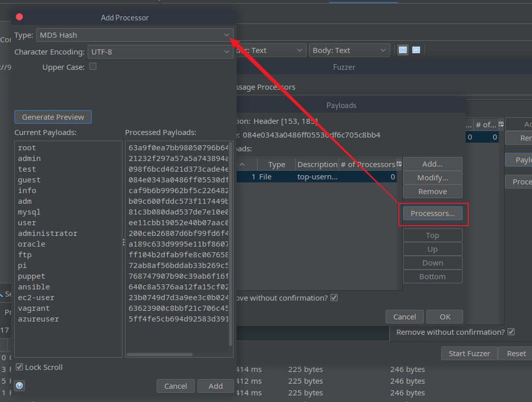The width and height of the screenshot is (532, 402).
Task: Open the payloads table column chooser icon
Action: click(x=399, y=165)
